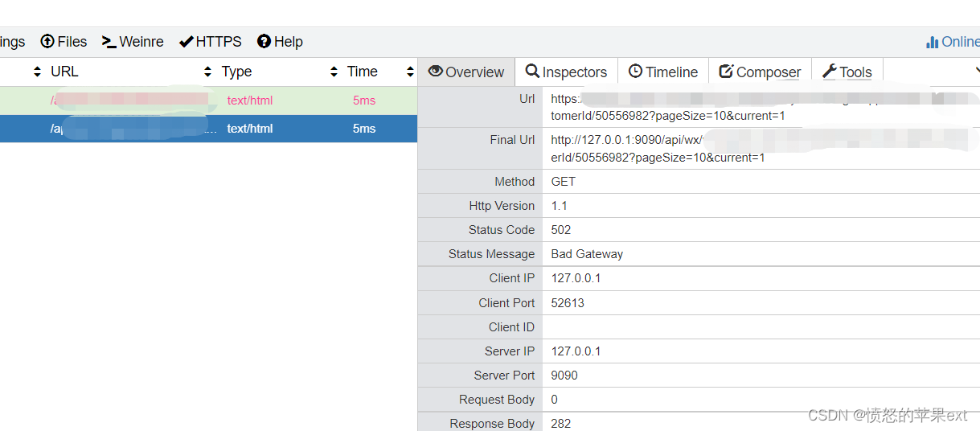The width and height of the screenshot is (980, 431).
Task: Click the Tools wrench icon
Action: (830, 72)
